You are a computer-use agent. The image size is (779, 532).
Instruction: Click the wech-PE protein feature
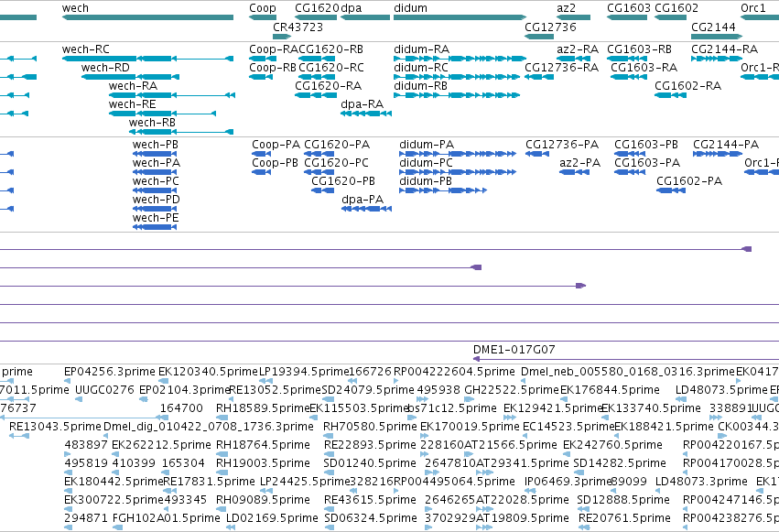tap(155, 227)
